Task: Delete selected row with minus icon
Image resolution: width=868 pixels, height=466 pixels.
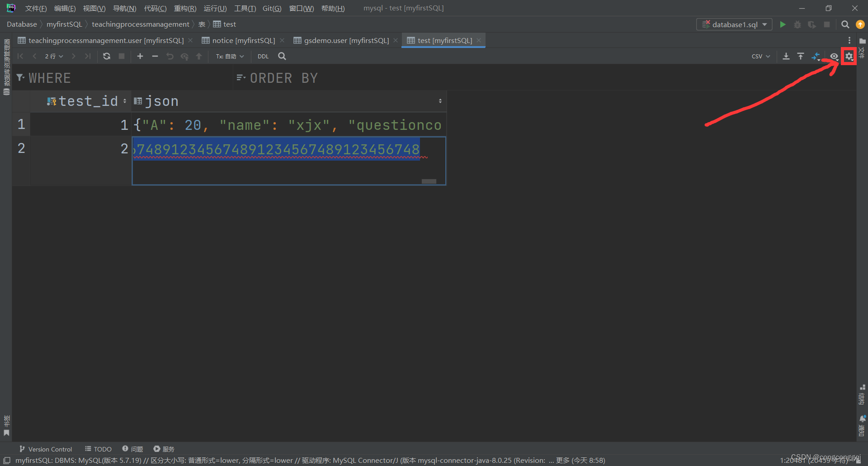Action: (x=155, y=56)
